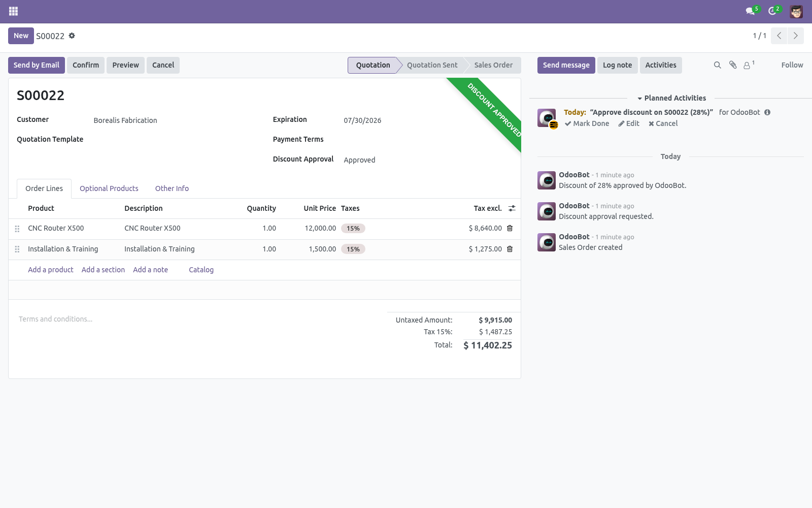Go to the next record arrow

point(796,36)
